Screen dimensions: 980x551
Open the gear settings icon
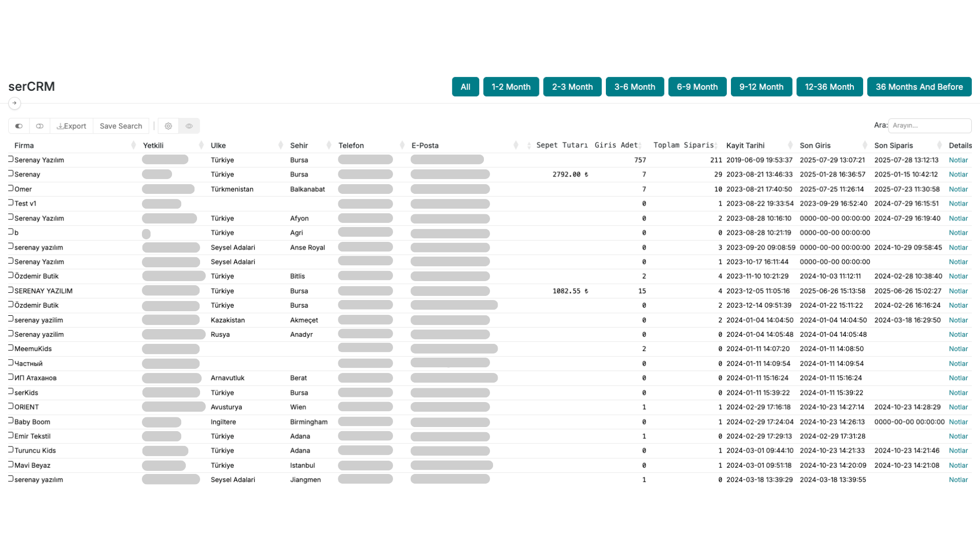click(x=168, y=126)
